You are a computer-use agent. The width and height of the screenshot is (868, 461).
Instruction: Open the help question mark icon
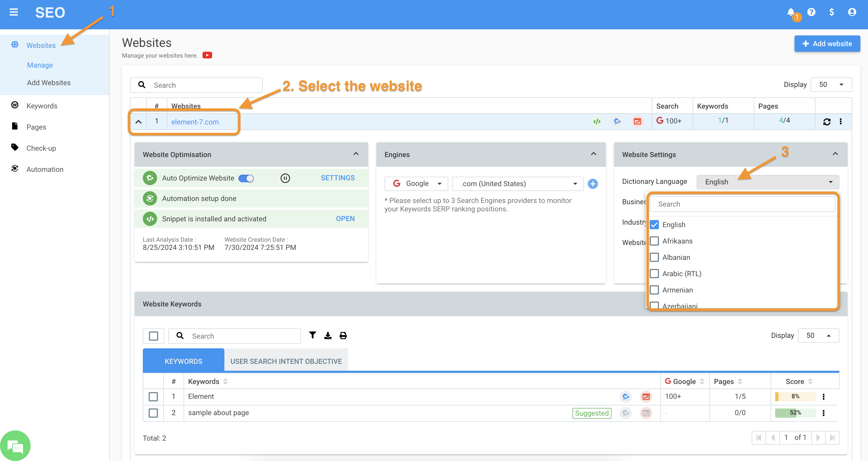[811, 12]
